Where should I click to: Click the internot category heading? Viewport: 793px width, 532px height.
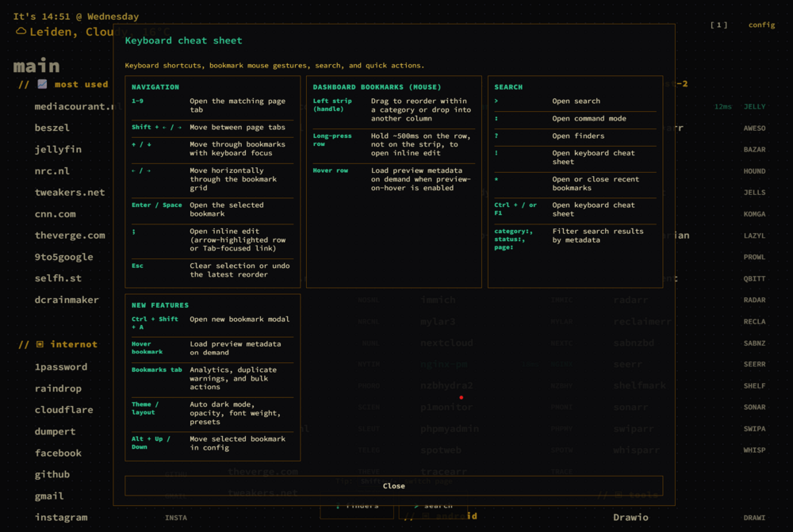click(74, 344)
